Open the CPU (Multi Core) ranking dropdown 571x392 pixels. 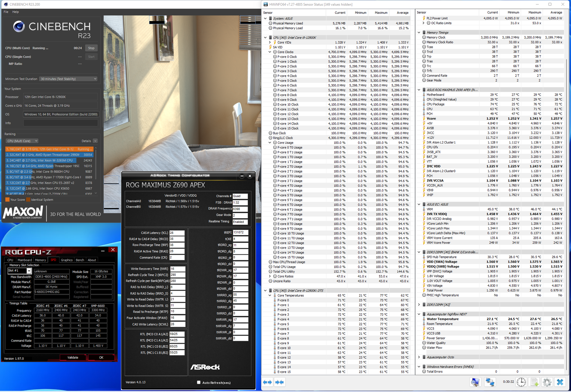pos(22,141)
